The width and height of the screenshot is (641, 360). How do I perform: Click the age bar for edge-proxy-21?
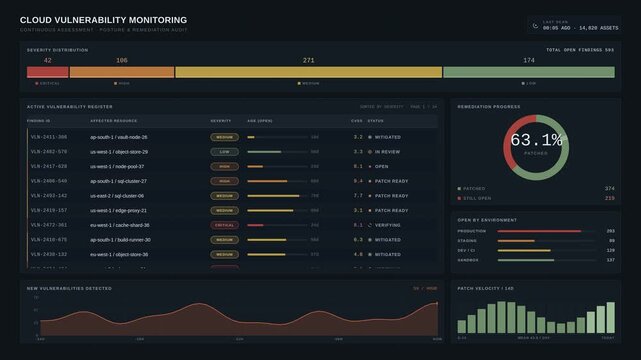click(278, 210)
